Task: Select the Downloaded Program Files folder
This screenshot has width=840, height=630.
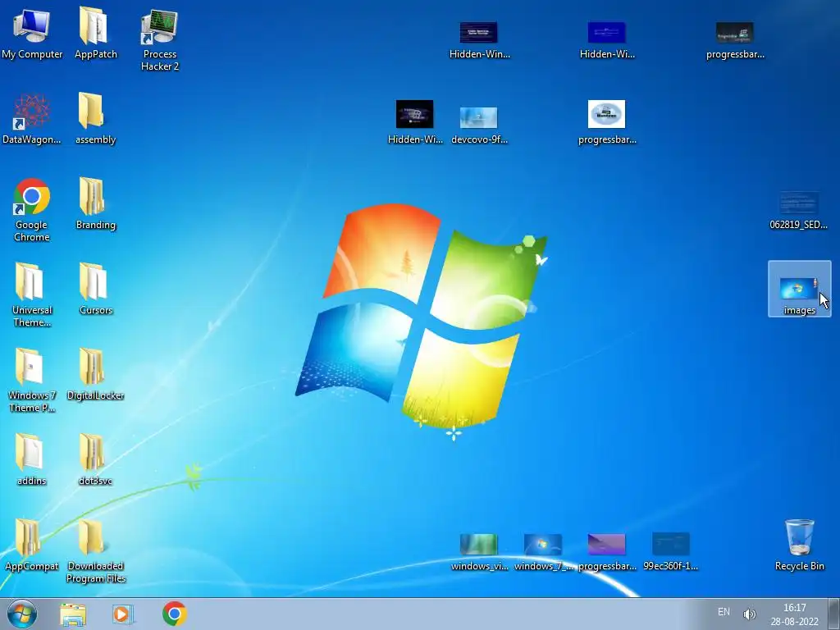Action: [95, 550]
